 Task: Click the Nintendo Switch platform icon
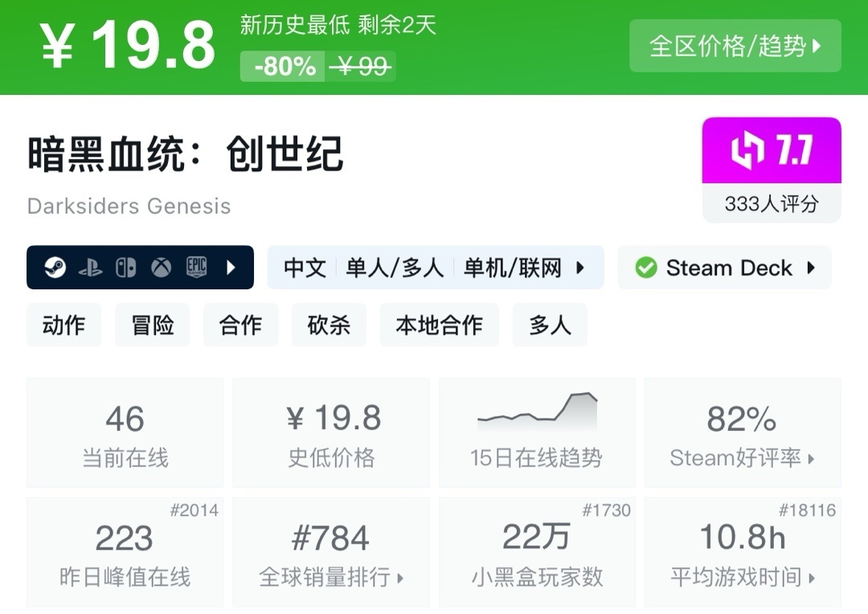(126, 268)
